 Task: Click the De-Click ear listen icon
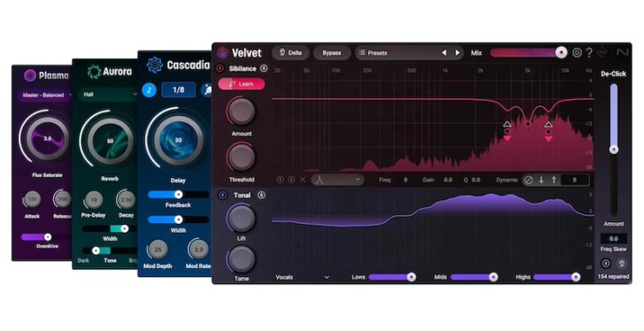622,263
